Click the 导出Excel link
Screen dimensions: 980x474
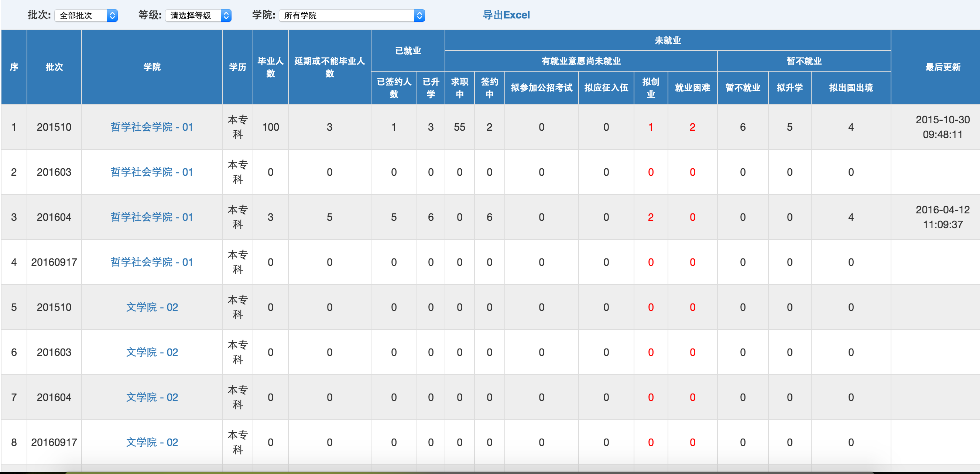(x=506, y=15)
